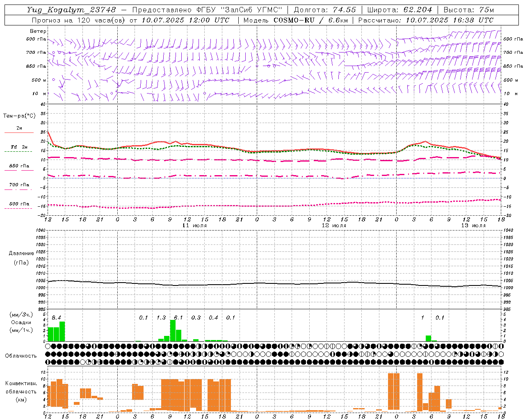Click the 500 гПа temperature legend entry
Viewport: 525px width, 420px height.
coord(19,204)
